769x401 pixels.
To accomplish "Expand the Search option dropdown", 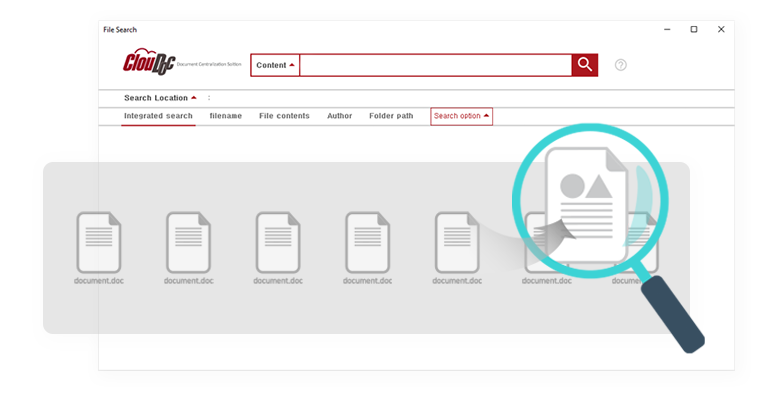I will pos(461,116).
